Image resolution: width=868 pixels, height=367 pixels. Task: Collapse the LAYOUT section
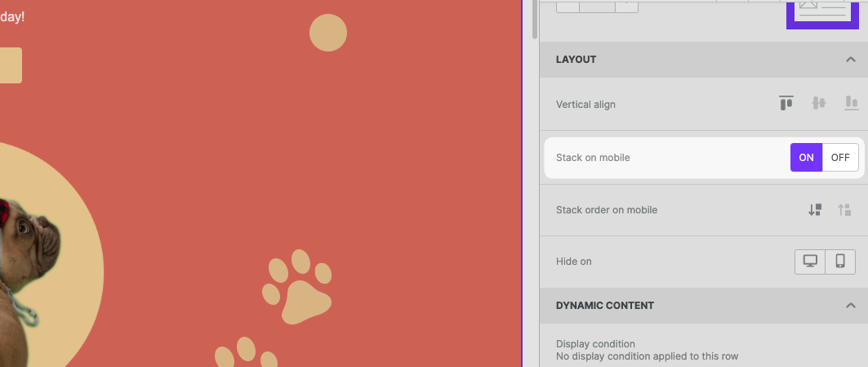point(851,60)
